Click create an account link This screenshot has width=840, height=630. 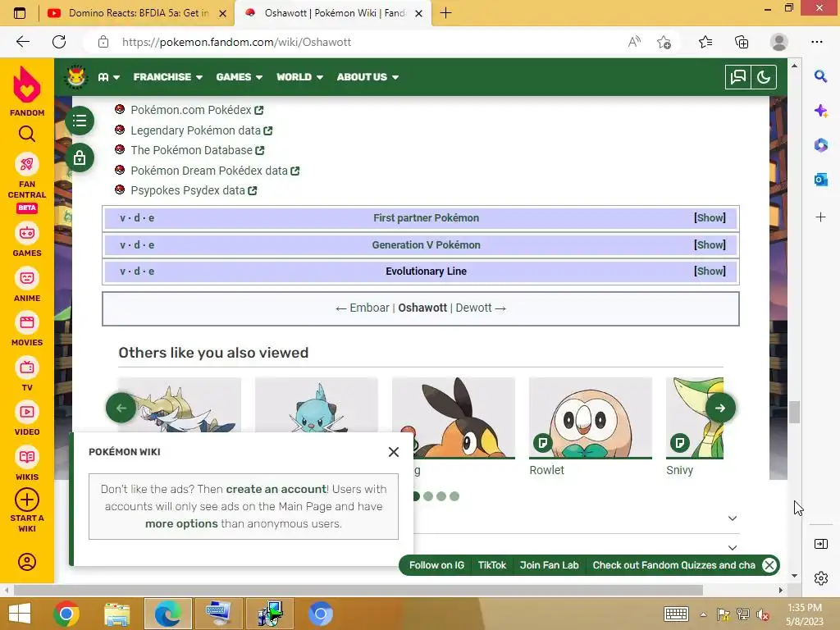click(x=276, y=489)
